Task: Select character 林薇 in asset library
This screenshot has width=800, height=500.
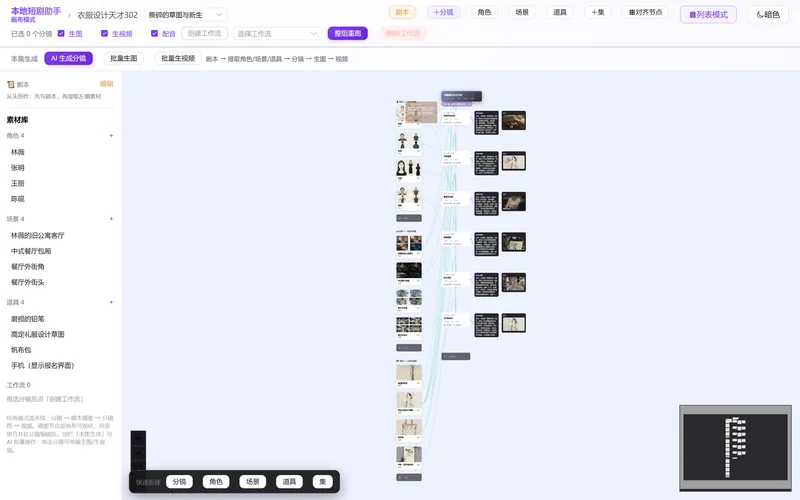Action: (18, 152)
